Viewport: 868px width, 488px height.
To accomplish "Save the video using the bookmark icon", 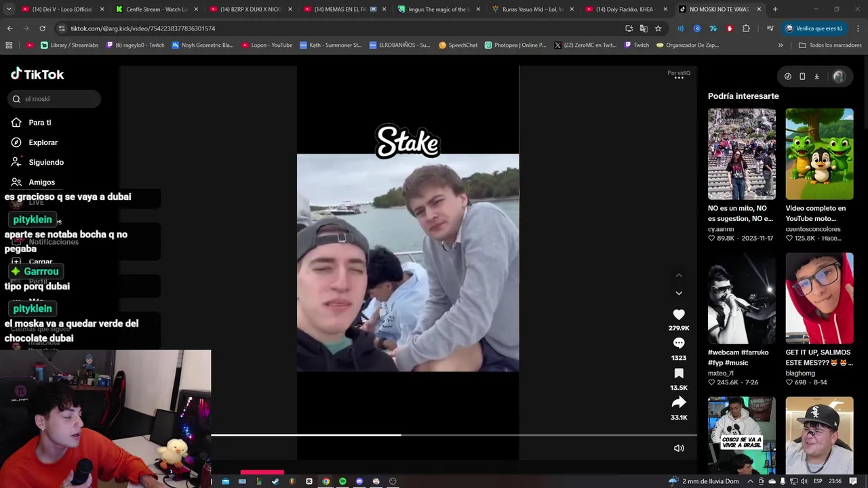I will tap(679, 373).
